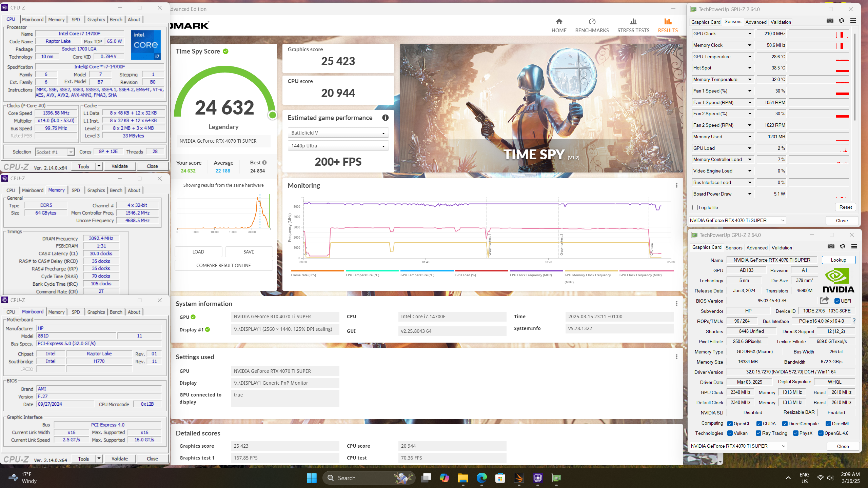Click Reset button in GPU-Z Sensors
Screen dimensions: 868x488
[x=845, y=207]
